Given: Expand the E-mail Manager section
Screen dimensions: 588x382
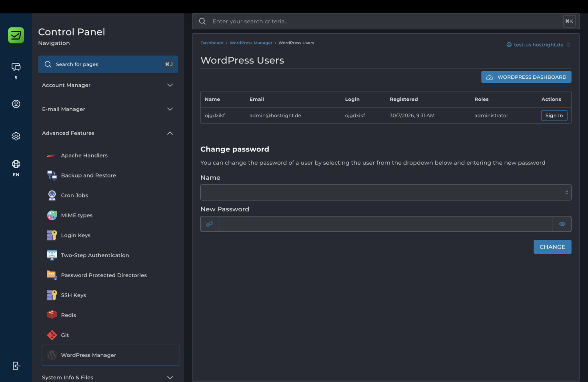Looking at the screenshot, I should (x=108, y=109).
